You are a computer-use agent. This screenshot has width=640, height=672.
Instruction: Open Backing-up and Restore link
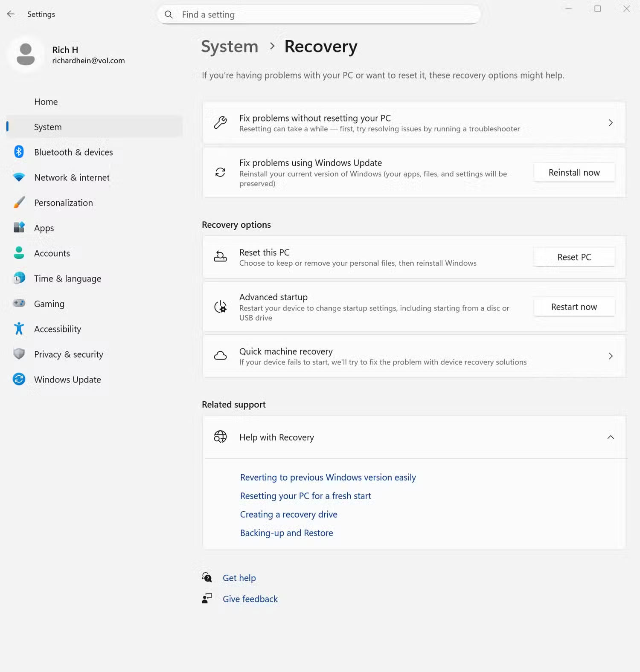tap(286, 533)
